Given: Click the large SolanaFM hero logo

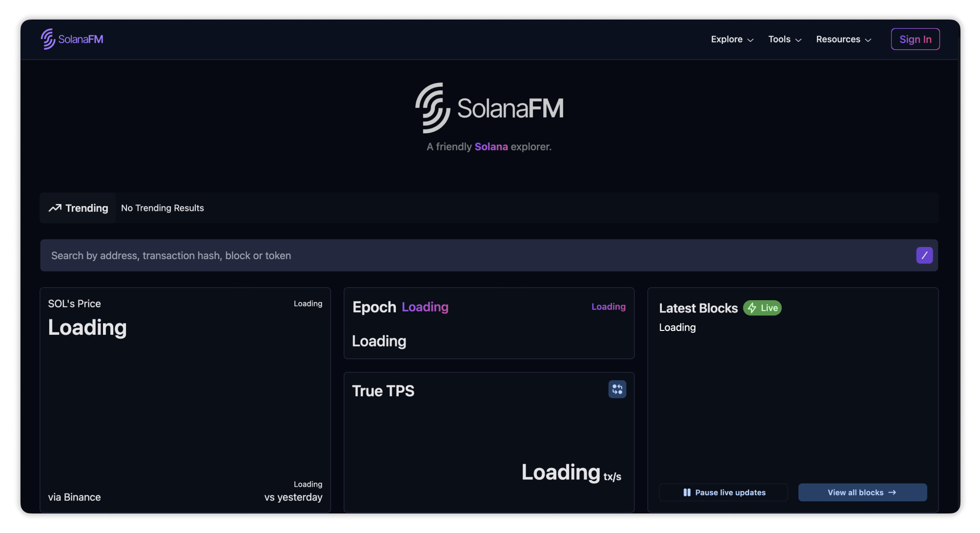Looking at the screenshot, I should pyautogui.click(x=489, y=108).
